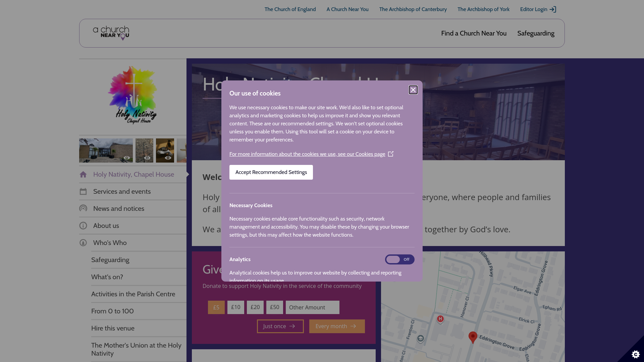This screenshot has width=644, height=362.
Task: Open Who's Who page
Action: pos(110,243)
